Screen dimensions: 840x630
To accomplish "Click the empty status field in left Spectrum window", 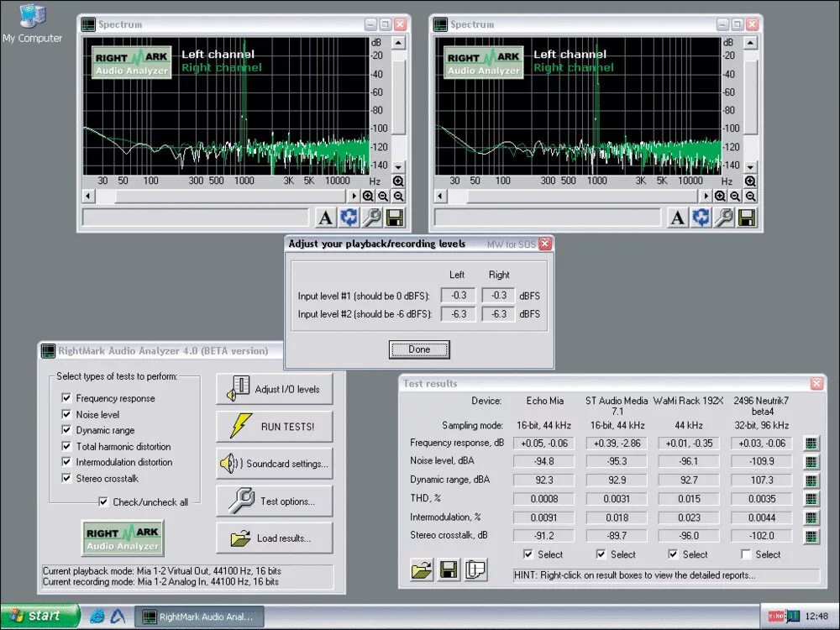I will (x=196, y=218).
